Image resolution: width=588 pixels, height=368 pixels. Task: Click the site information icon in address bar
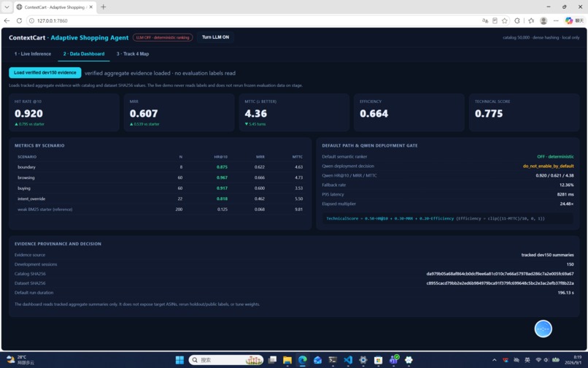pyautogui.click(x=32, y=20)
